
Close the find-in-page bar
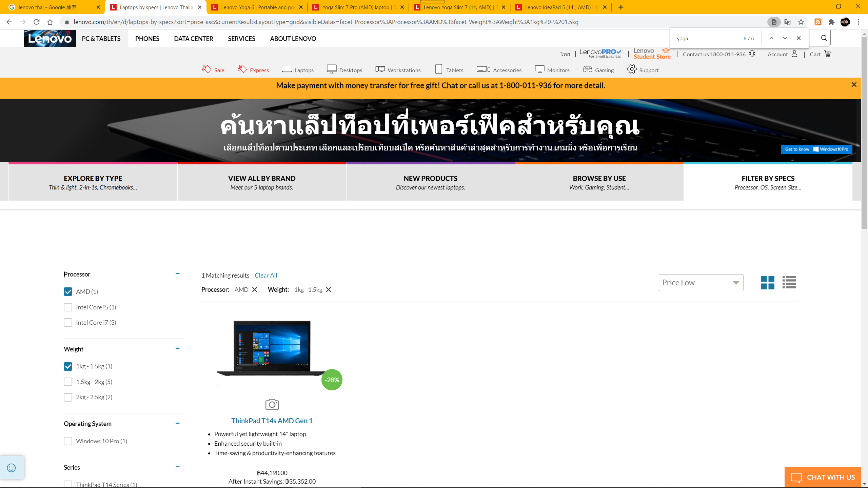(798, 38)
